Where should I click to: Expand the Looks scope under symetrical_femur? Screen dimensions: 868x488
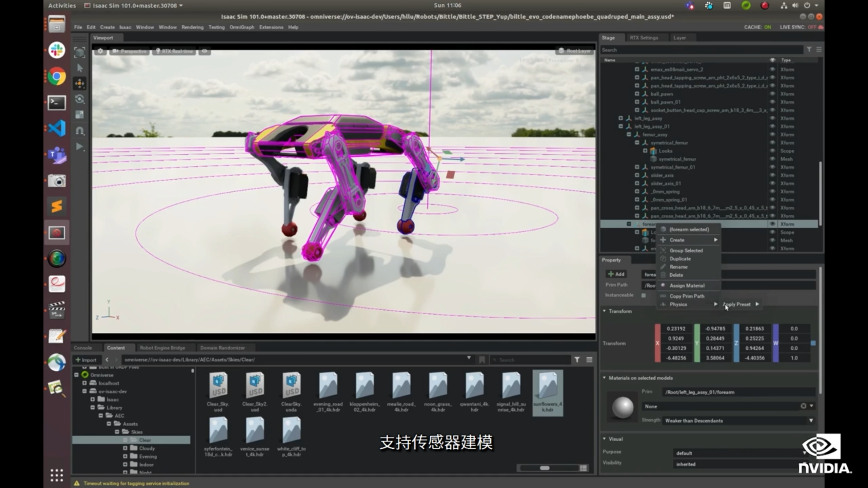(x=645, y=151)
